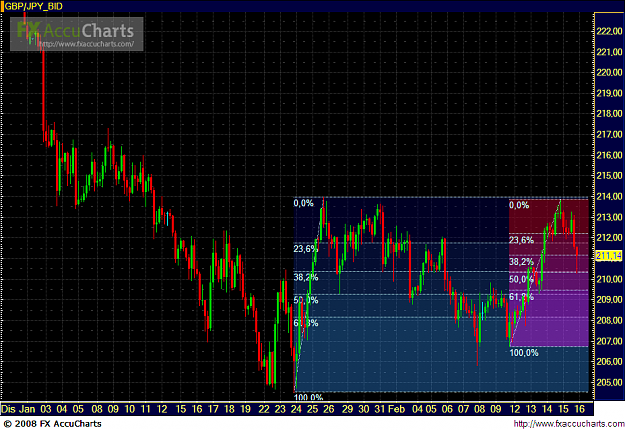Click the 220,00 price axis label
This screenshot has height=430, width=625.
[x=609, y=72]
